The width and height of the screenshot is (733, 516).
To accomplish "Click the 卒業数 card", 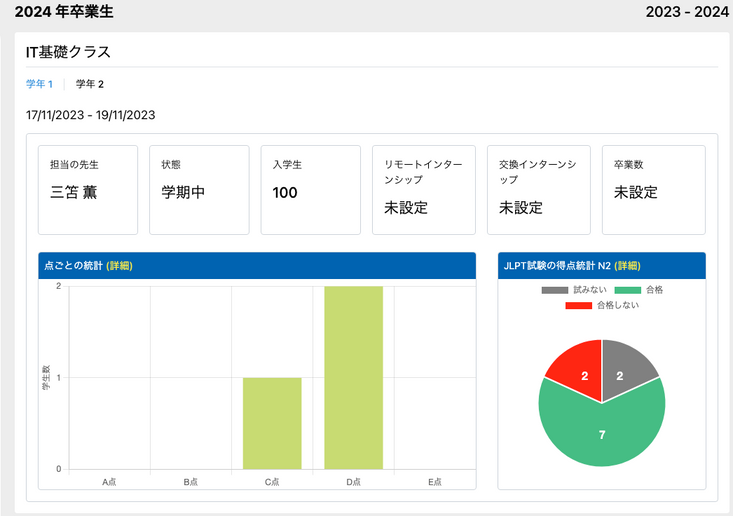I will [x=653, y=190].
